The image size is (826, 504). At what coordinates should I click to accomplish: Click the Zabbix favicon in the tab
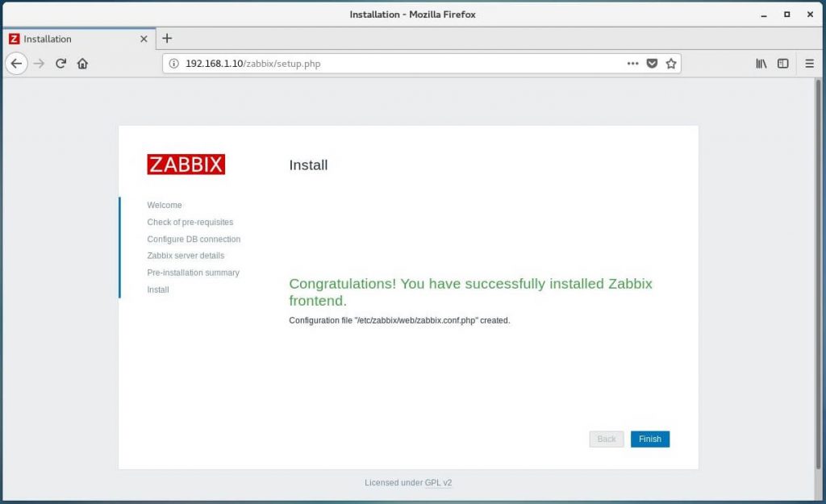[15, 39]
